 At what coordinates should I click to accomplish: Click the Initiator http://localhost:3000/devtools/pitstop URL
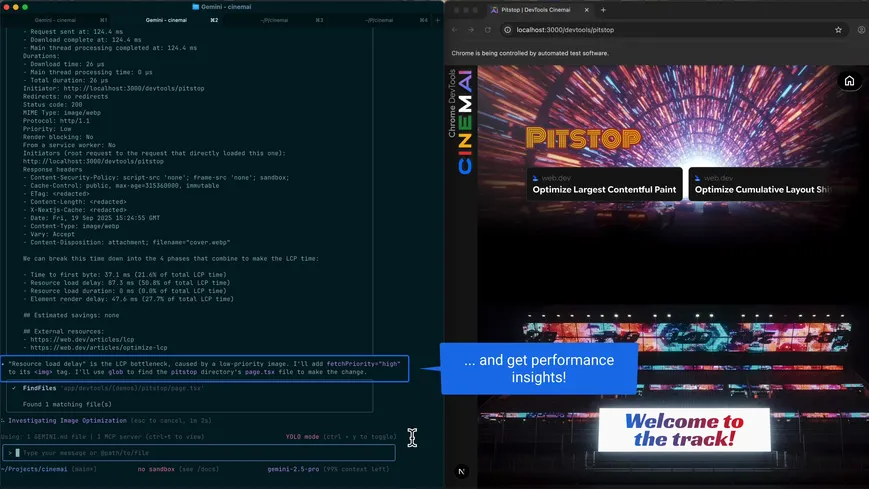[134, 88]
